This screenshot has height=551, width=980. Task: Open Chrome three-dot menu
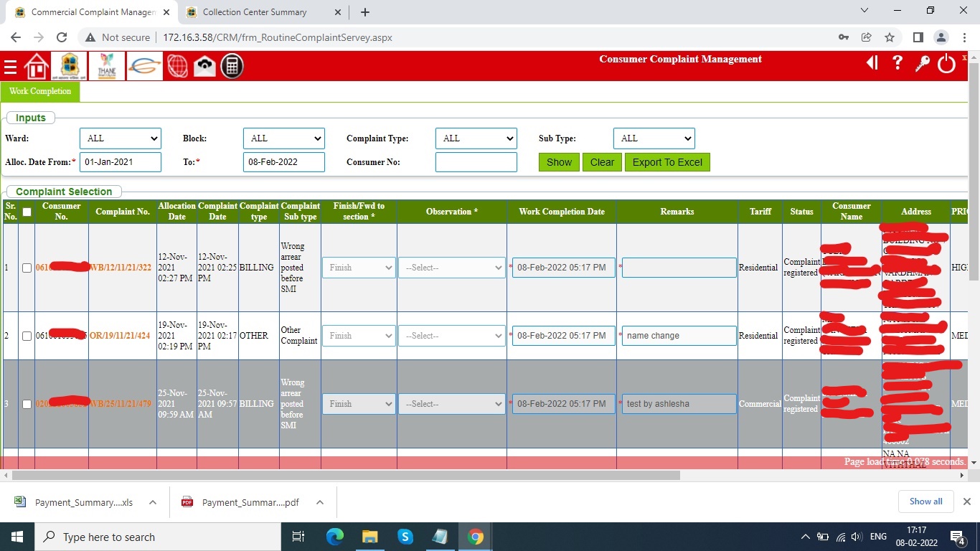coord(963,37)
